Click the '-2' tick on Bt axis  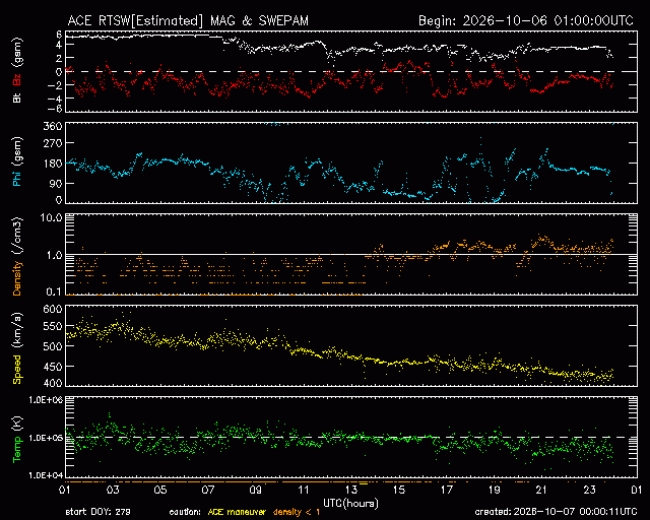pyautogui.click(x=56, y=85)
